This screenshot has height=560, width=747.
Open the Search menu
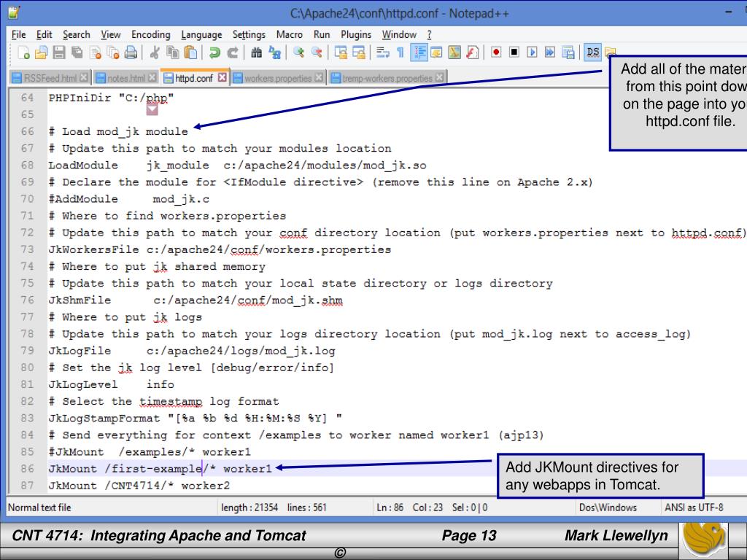pos(76,35)
